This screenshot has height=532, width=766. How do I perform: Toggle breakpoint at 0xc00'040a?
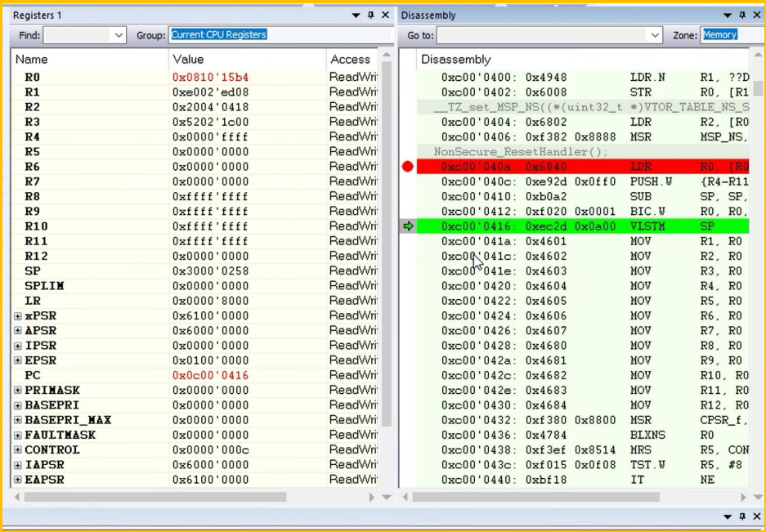point(408,167)
